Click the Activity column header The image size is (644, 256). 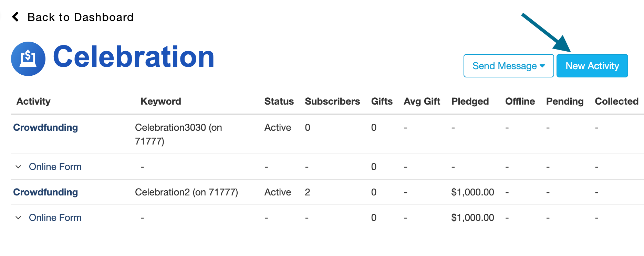(33, 102)
